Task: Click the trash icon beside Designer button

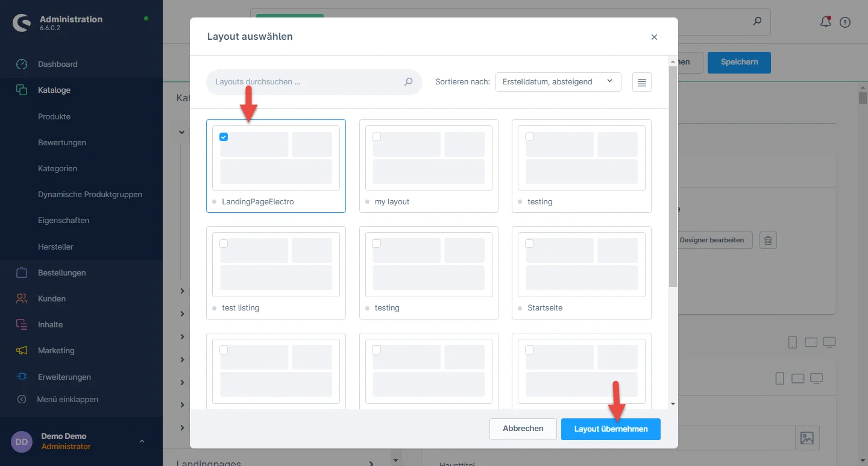Action: point(768,240)
